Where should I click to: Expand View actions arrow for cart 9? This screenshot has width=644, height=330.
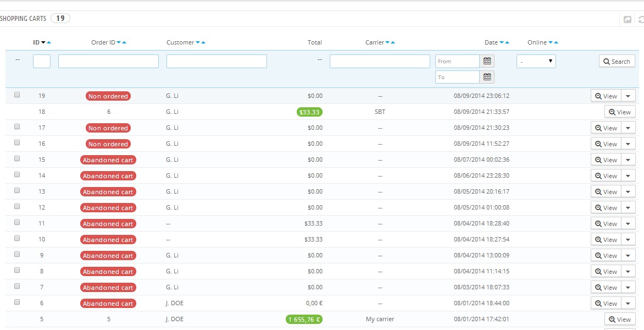pyautogui.click(x=628, y=256)
